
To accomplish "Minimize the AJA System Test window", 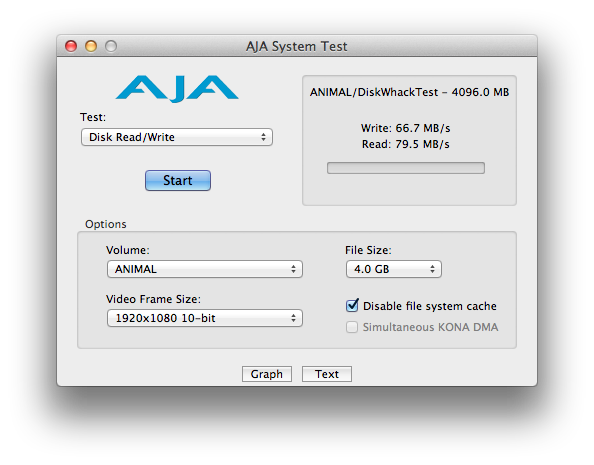I will click(91, 46).
